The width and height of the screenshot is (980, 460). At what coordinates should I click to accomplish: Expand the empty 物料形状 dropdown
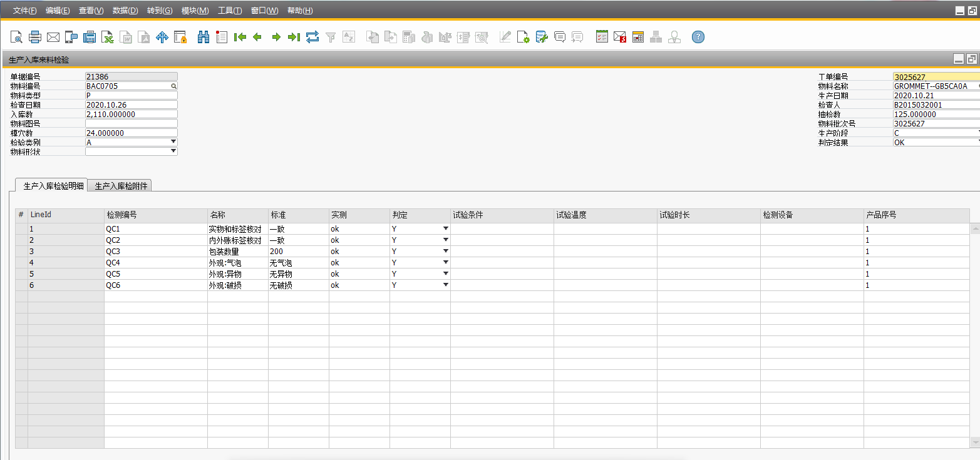(x=173, y=151)
